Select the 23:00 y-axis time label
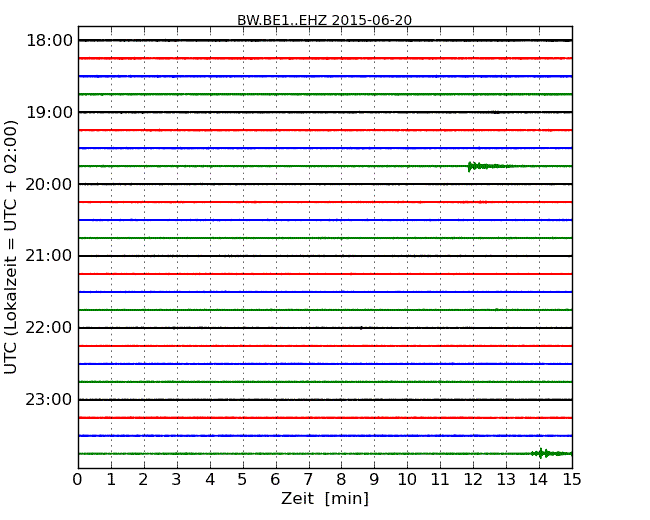This screenshot has height=520, width=650. [x=49, y=400]
